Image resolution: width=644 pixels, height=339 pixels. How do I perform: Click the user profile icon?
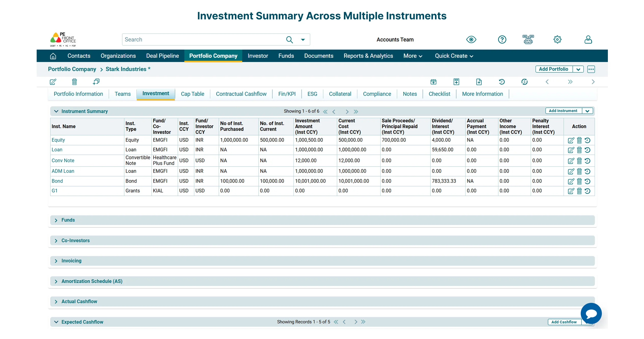pos(588,40)
